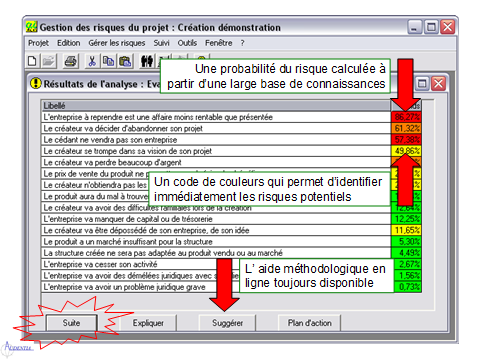Click the Paste clipboard icon
The width and height of the screenshot is (480, 360).
point(125,61)
